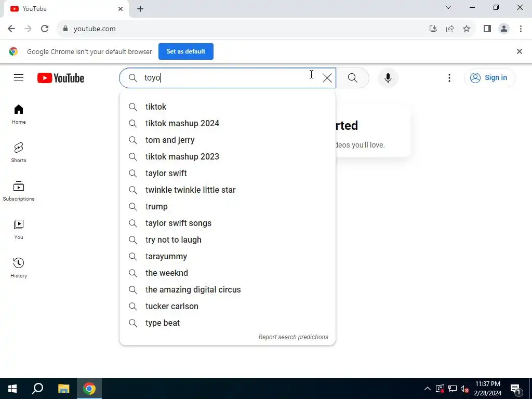Open a new tab

point(140,9)
